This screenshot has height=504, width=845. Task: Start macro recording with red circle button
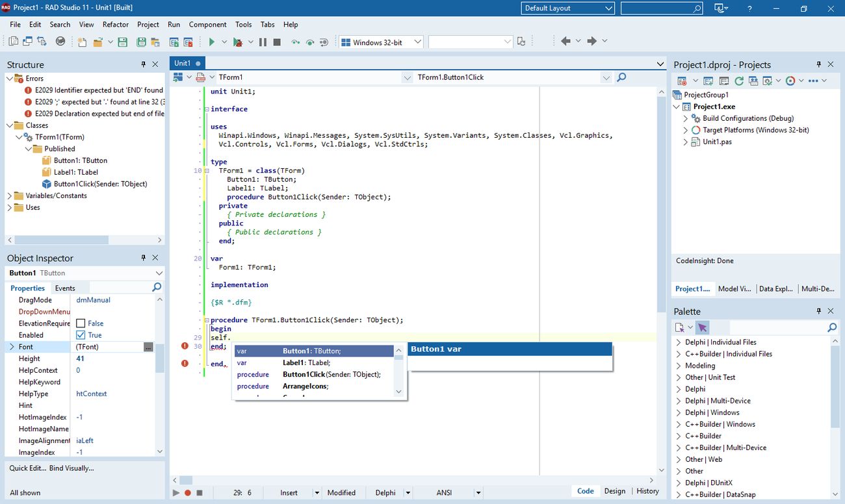pyautogui.click(x=188, y=492)
